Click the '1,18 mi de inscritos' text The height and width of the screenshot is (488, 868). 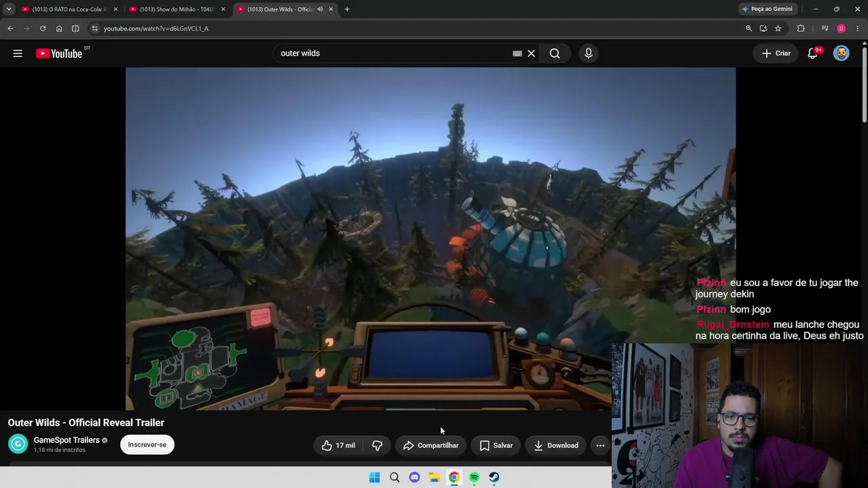pos(60,450)
